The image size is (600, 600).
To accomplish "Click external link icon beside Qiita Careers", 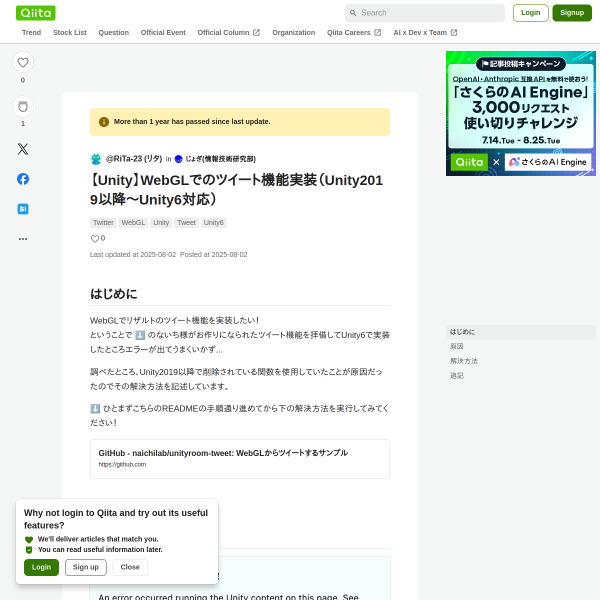I will 378,33.
